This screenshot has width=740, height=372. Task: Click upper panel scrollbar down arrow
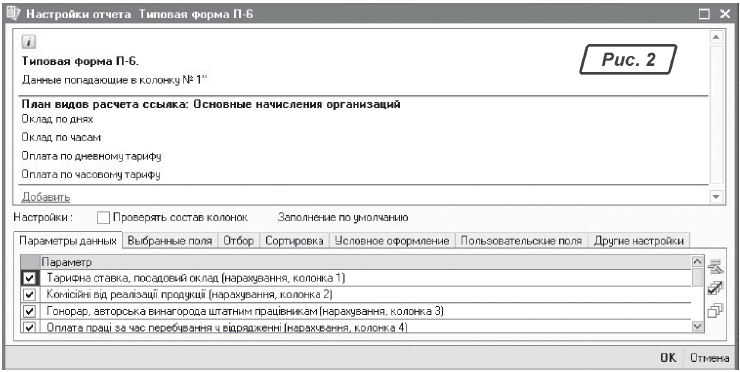click(715, 196)
